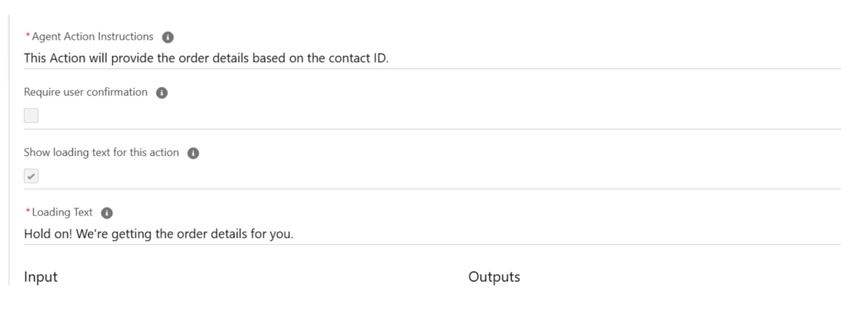Click the Agent Action Instructions label
868x319 pixels.
92,37
